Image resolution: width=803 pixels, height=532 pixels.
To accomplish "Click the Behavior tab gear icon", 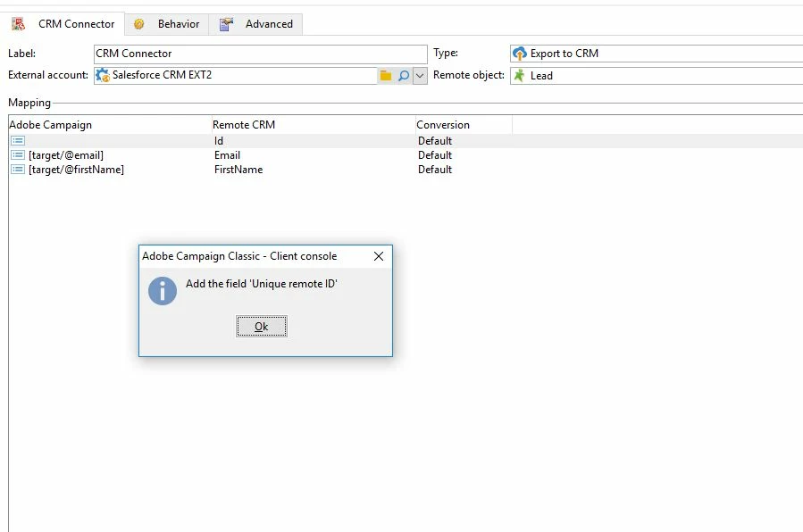I will 138,24.
